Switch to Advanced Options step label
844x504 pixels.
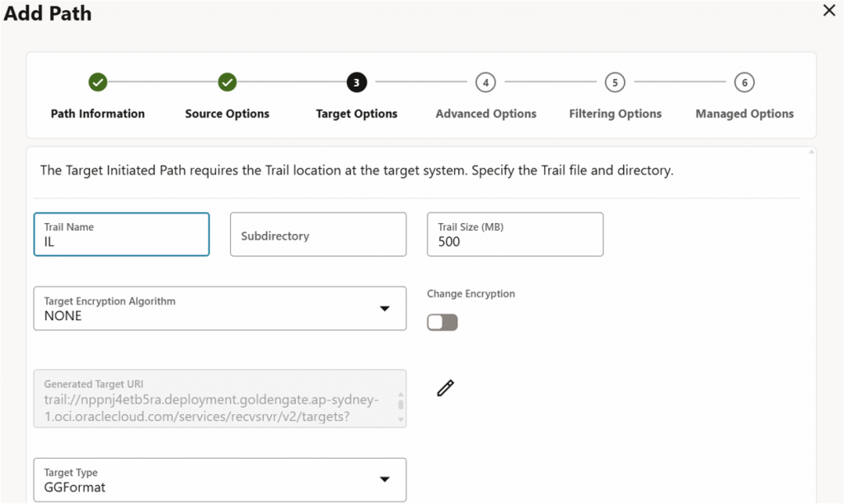click(x=485, y=114)
